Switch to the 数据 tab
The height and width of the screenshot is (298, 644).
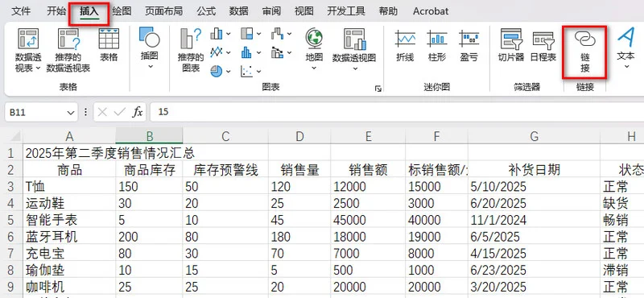pyautogui.click(x=238, y=11)
